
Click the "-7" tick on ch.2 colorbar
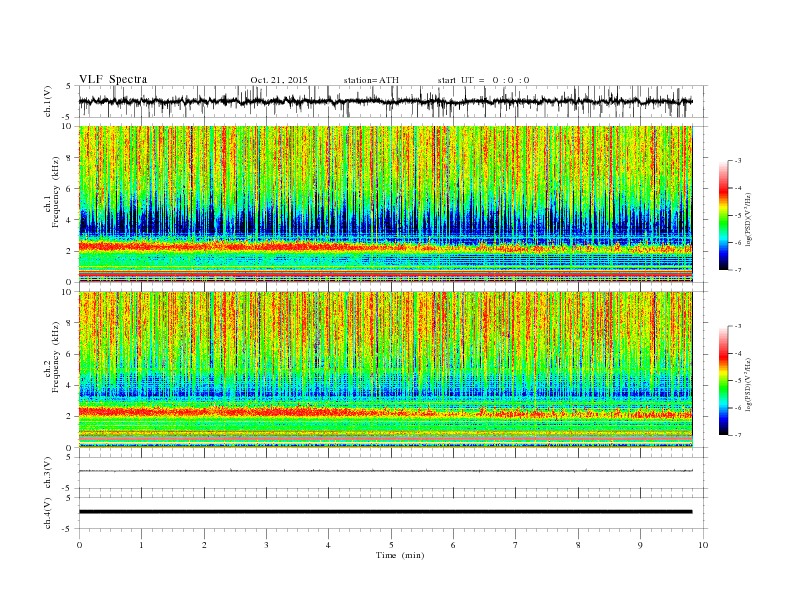[738, 435]
